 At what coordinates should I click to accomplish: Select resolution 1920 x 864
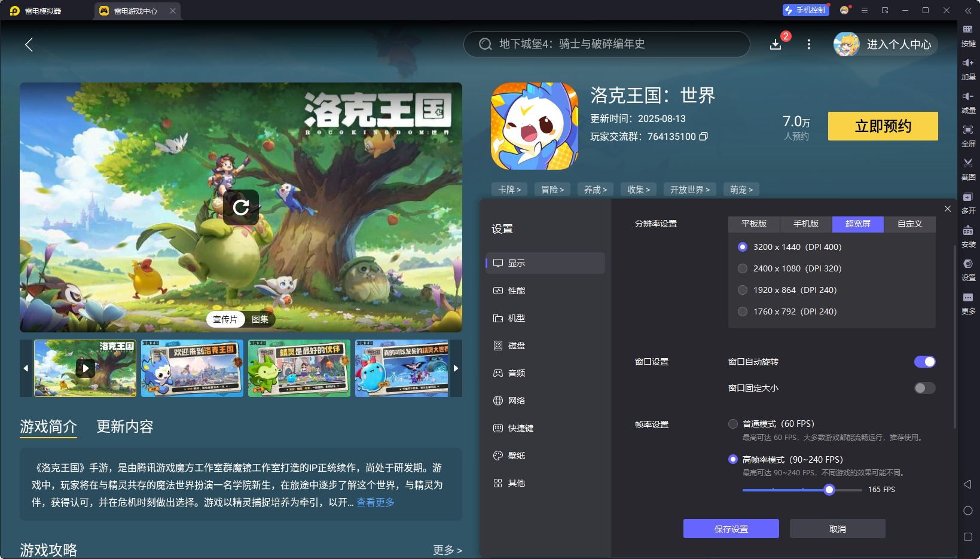(742, 290)
